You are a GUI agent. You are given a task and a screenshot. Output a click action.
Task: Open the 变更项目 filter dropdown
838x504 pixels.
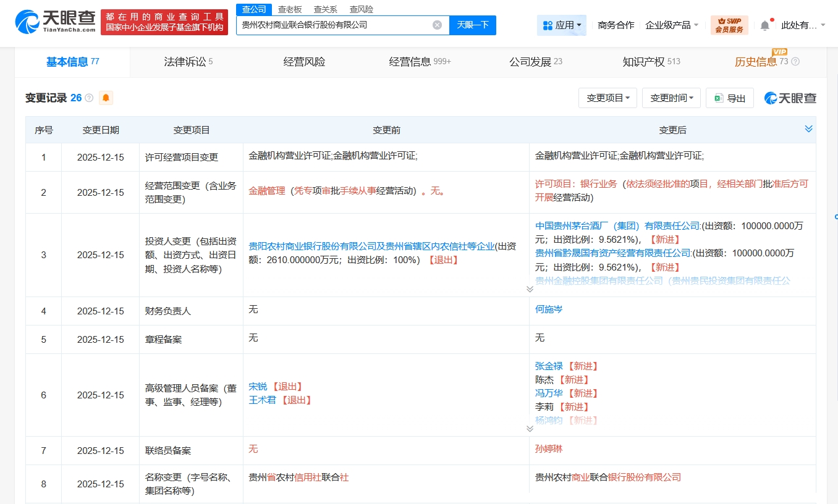pos(607,98)
